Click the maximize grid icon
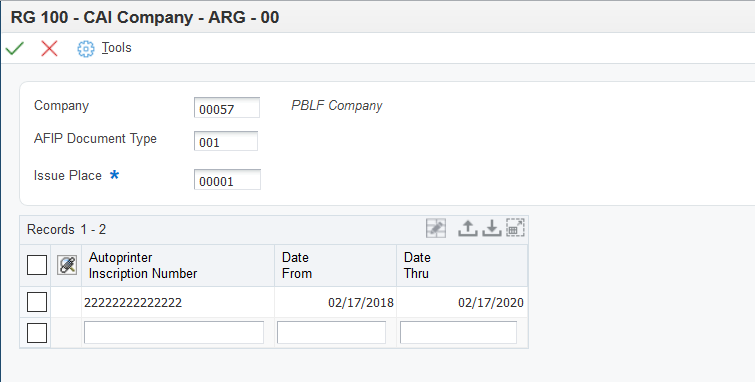Screen dimensions: 755x382 pyautogui.click(x=515, y=228)
